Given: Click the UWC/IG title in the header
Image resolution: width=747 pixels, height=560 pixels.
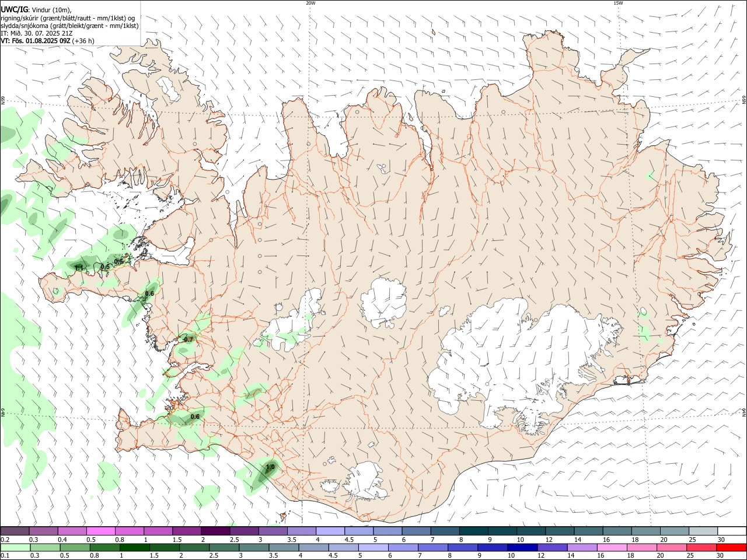Looking at the screenshot, I should point(14,10).
